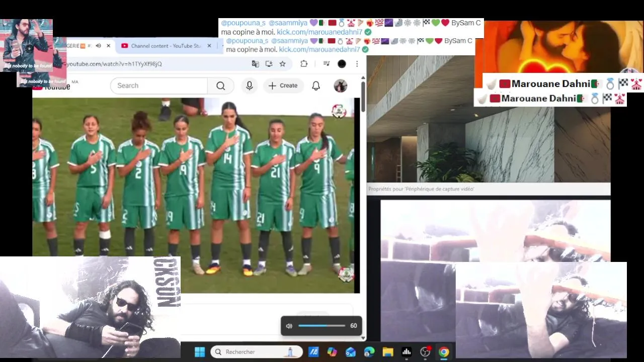This screenshot has height=362, width=644.
Task: Open the YouTube account avatar menu
Action: 341,85
